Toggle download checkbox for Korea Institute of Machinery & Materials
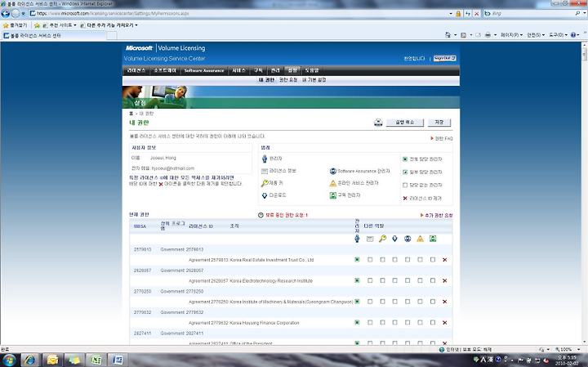The height and width of the screenshot is (367, 588). [x=395, y=302]
